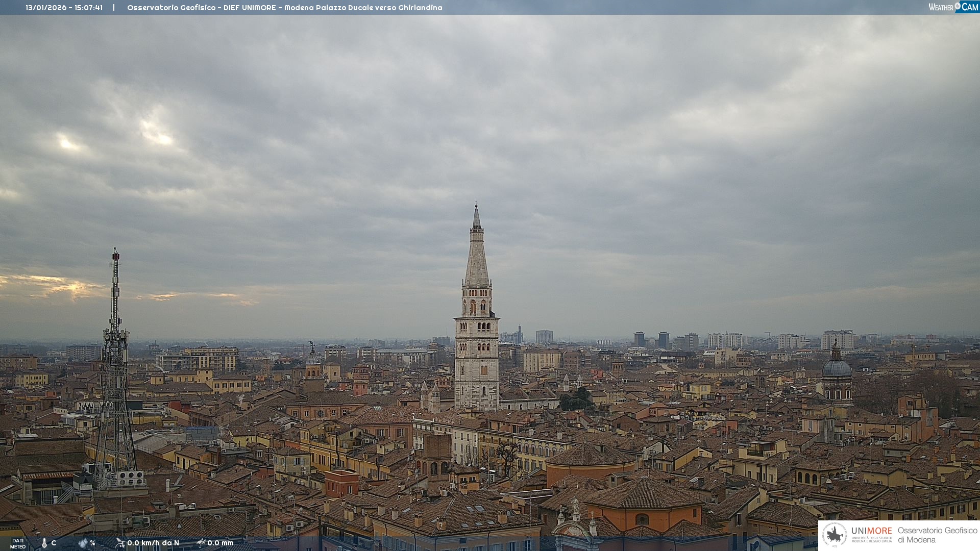Click the WeatherCam logo
The width and height of the screenshot is (980, 551).
pyautogui.click(x=953, y=7)
